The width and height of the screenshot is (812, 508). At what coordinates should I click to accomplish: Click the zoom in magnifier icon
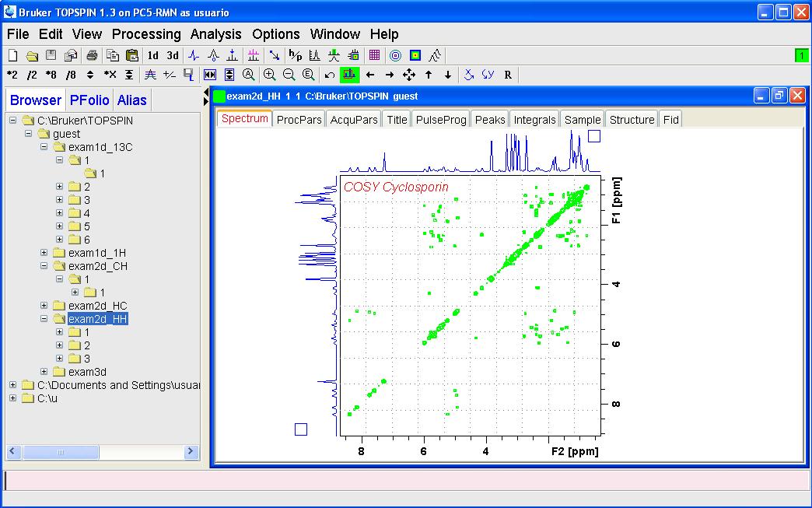pyautogui.click(x=269, y=75)
